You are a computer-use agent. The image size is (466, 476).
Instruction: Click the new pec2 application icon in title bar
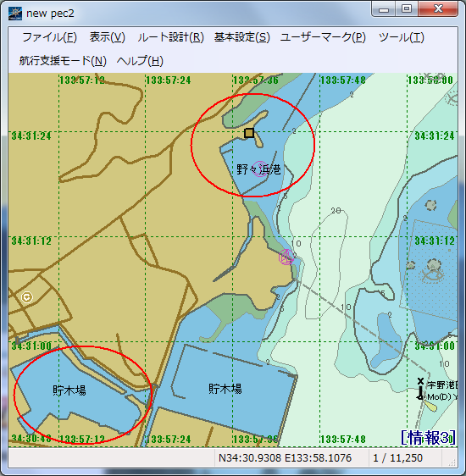click(15, 14)
